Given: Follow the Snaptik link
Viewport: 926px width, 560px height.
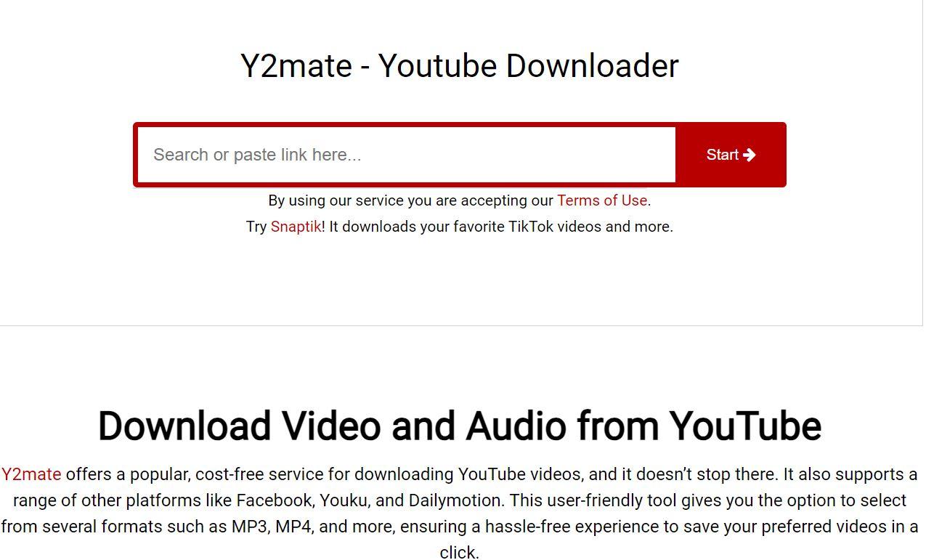Looking at the screenshot, I should 296,227.
